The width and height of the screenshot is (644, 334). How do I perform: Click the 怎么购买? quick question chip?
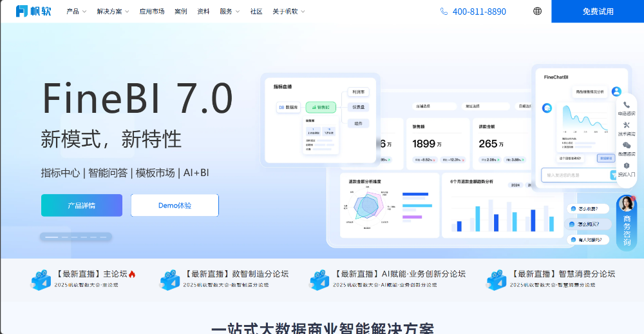coord(588,224)
